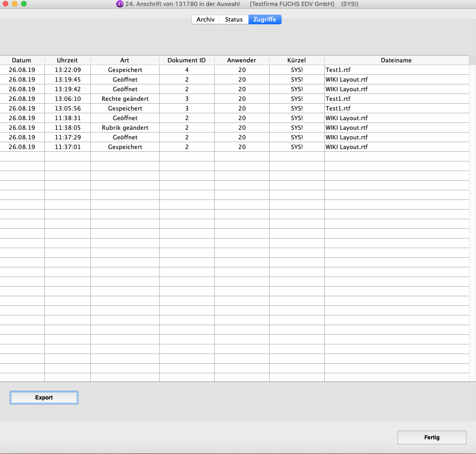Viewport: 476px width, 454px height.
Task: Sort by the Dateiname column header
Action: 396,61
